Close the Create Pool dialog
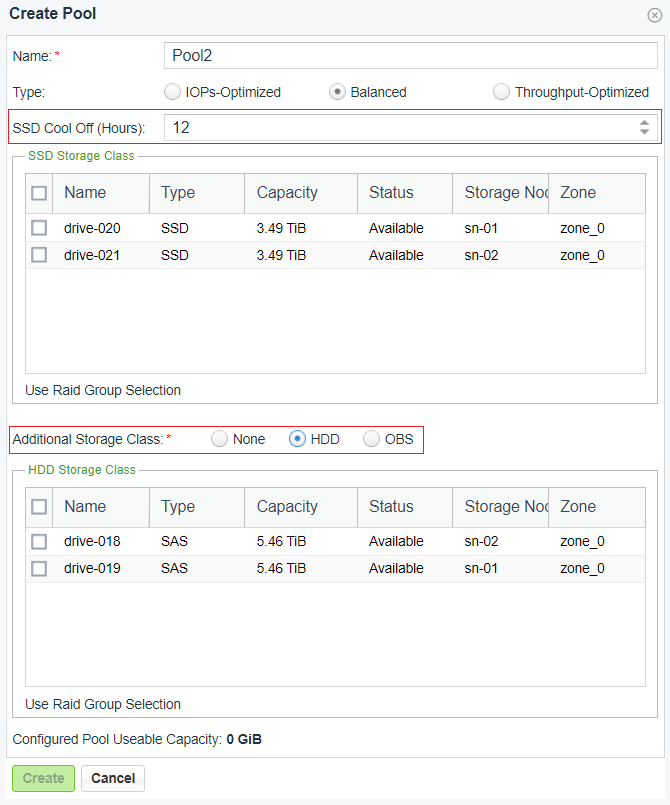The image size is (670, 805). pyautogui.click(x=654, y=15)
